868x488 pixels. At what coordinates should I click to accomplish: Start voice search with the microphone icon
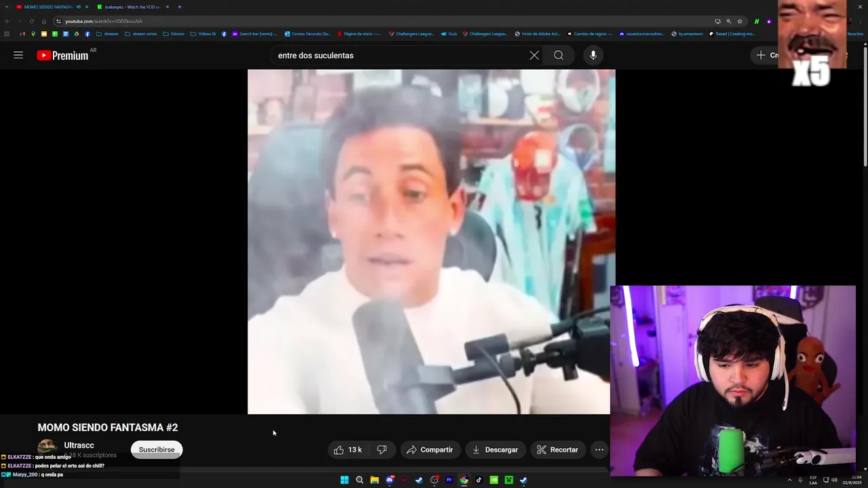click(x=593, y=55)
